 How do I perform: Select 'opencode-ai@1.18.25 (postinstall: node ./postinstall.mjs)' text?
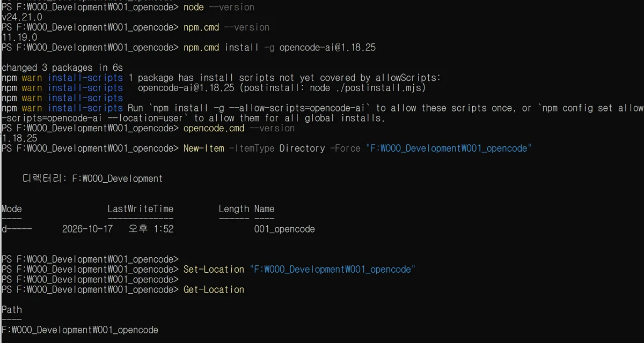pyautogui.click(x=282, y=88)
